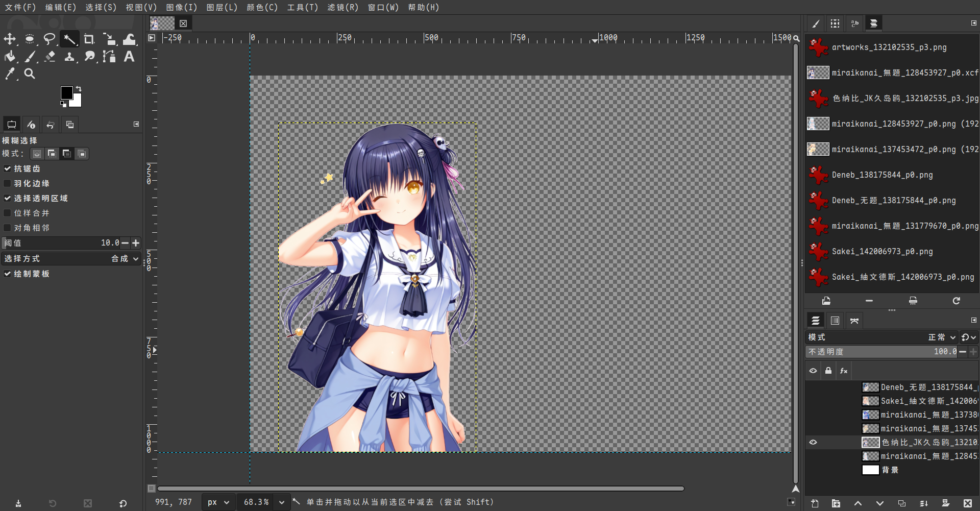Open the 图层(L) menu
980x511 pixels.
[x=222, y=7]
